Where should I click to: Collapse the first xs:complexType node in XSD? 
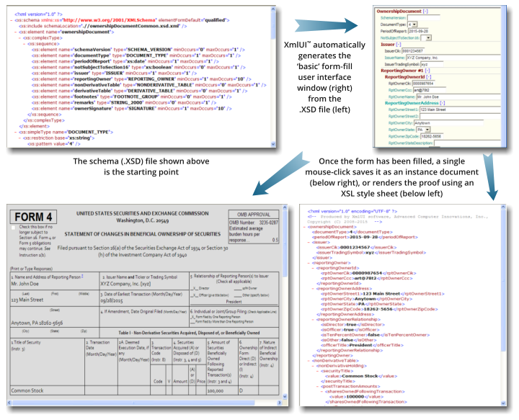(x=20, y=38)
